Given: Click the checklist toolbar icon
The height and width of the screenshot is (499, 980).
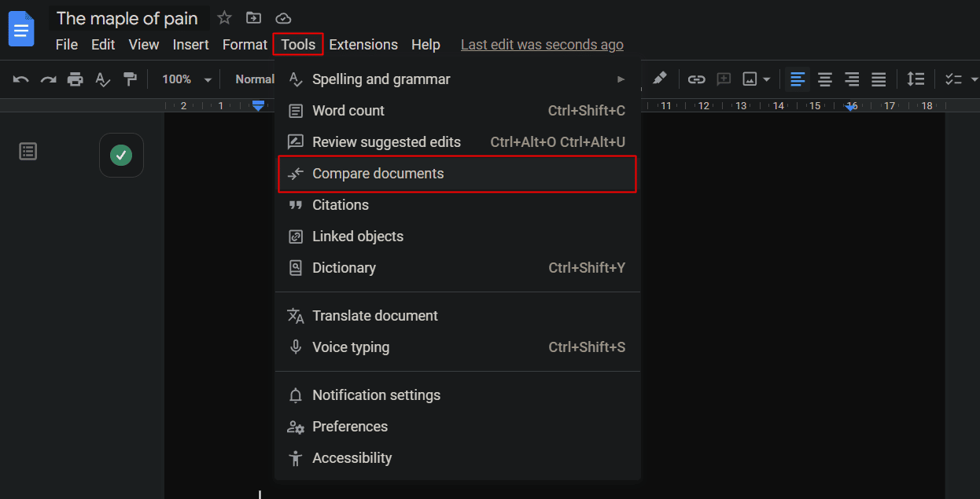Looking at the screenshot, I should click(953, 79).
